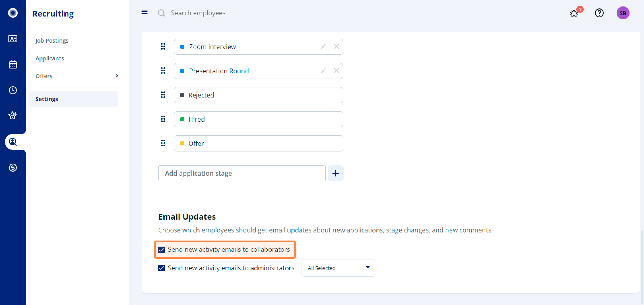
Task: Click the administrators dropdown arrow
Action: pyautogui.click(x=368, y=268)
